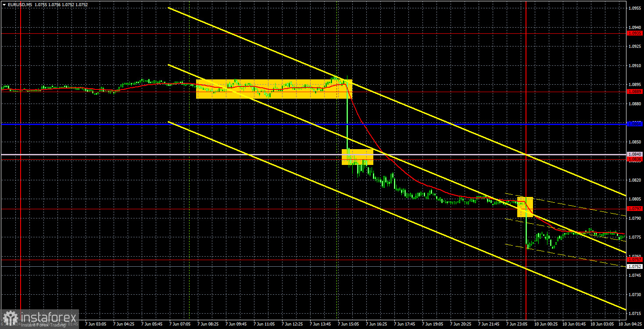
Task: Click the 1.0880 price axis label
Action: click(x=635, y=104)
